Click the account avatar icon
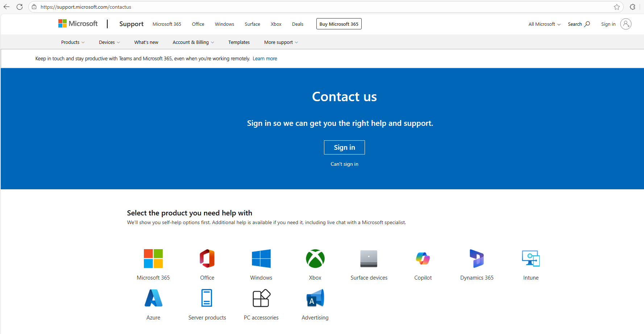 point(626,24)
